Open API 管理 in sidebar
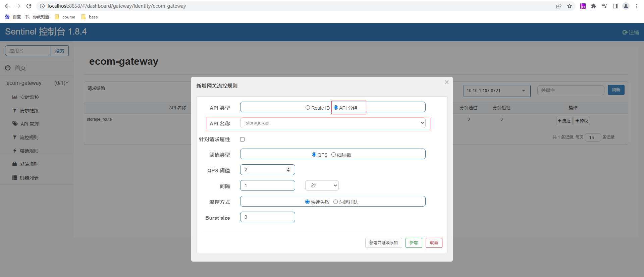Screen dimensions: 644x277 click(x=26, y=124)
